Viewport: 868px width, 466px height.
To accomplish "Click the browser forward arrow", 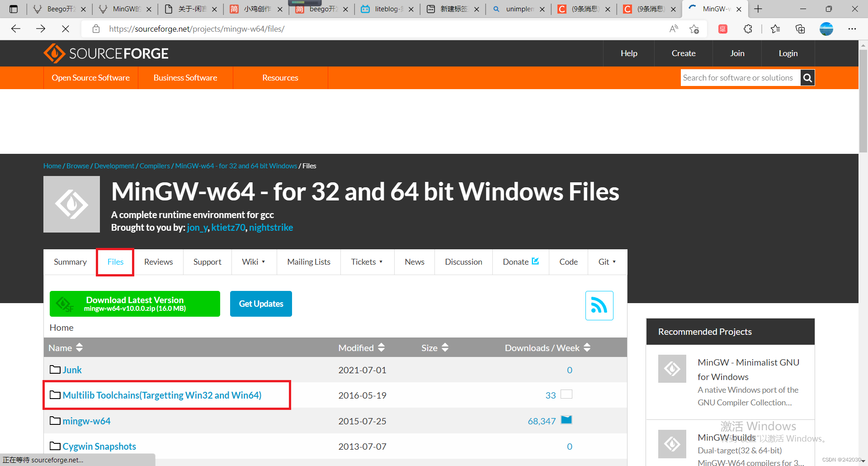I will (x=41, y=29).
